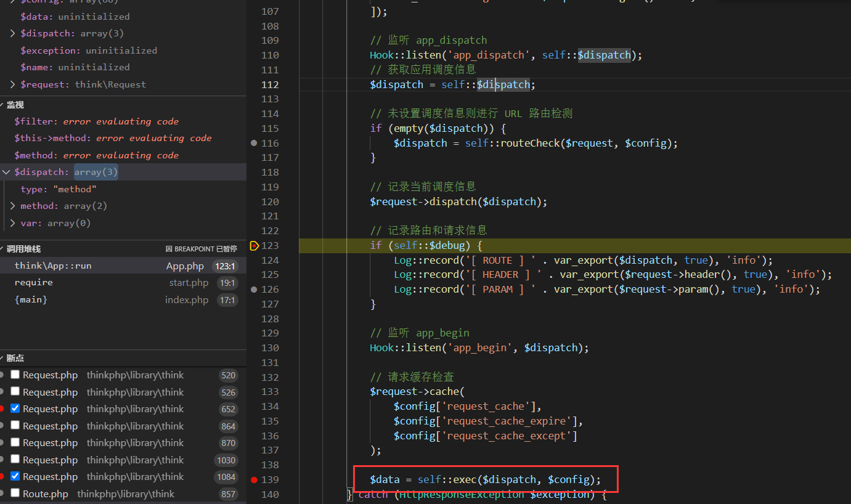This screenshot has width=851, height=504.
Task: Expand $dispatch: array(3) in variables list
Action: coord(13,33)
